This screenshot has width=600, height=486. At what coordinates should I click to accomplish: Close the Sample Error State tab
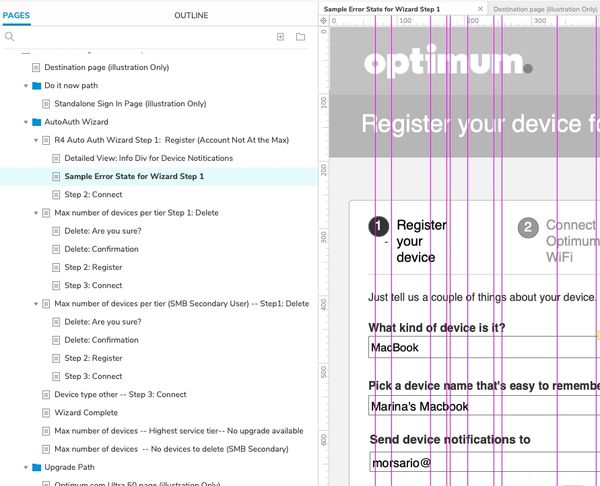click(x=480, y=8)
